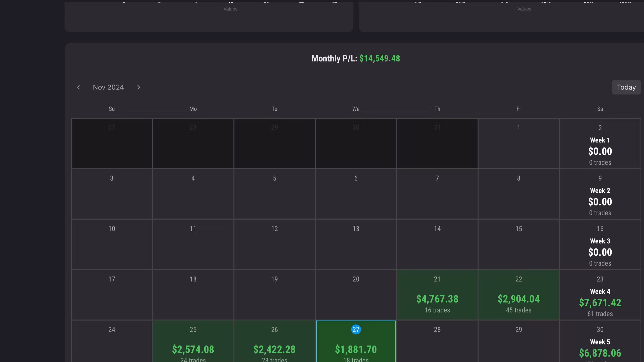This screenshot has width=644, height=362.
Task: Click the greyed-out October 30 cell
Action: point(356,143)
